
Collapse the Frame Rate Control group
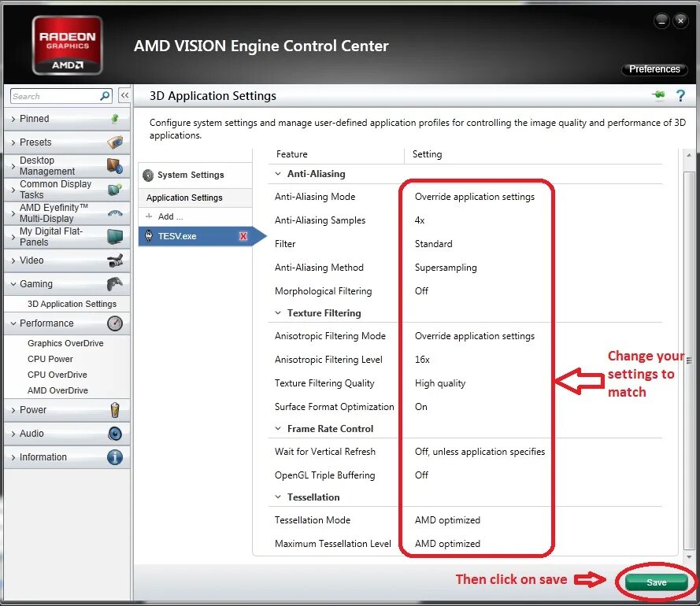point(278,428)
